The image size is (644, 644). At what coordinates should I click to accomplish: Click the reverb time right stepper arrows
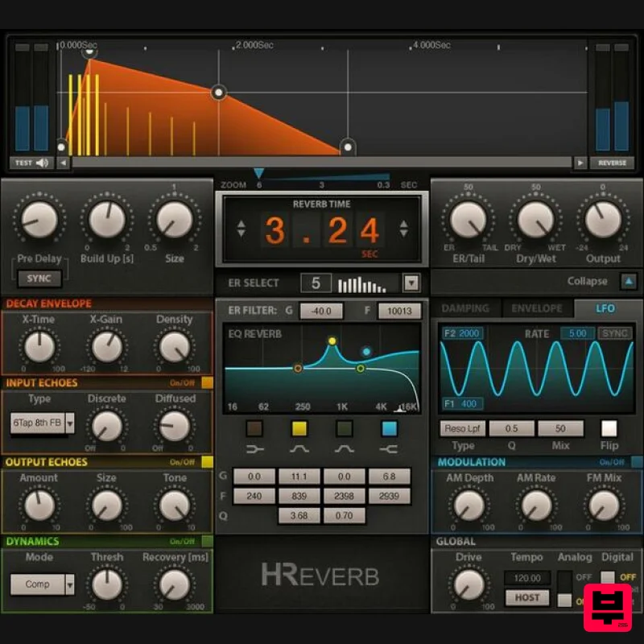click(x=404, y=229)
